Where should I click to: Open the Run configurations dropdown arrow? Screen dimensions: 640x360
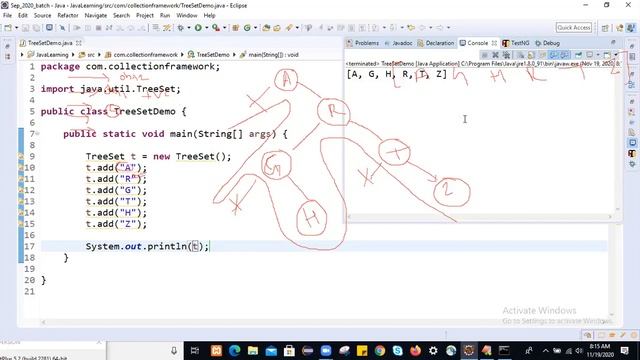point(207,28)
